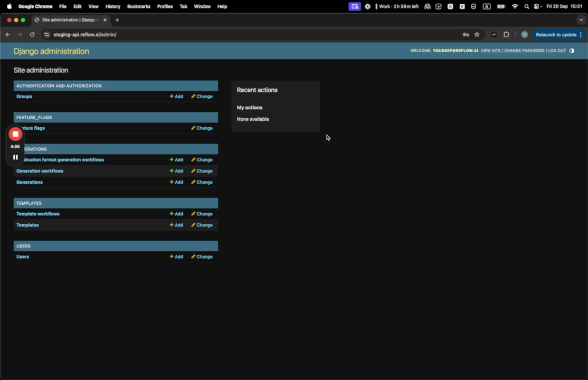The image size is (588, 380).
Task: Pause the screen recording
Action: (x=15, y=157)
